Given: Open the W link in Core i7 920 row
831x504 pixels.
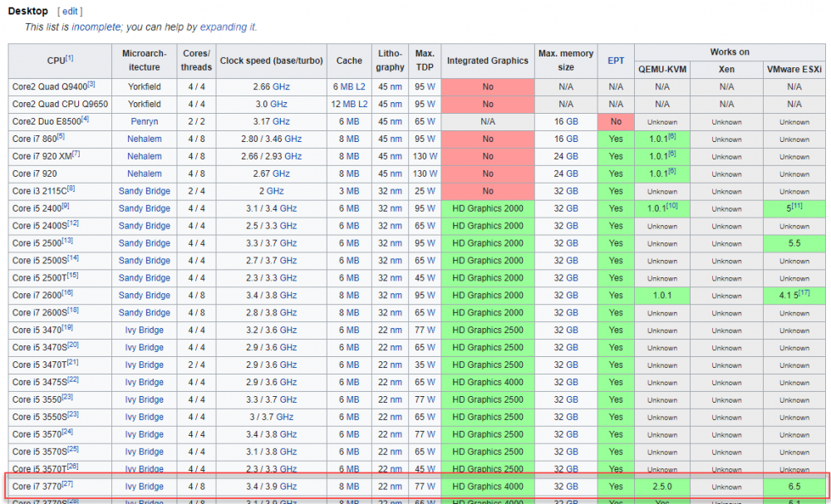Looking at the screenshot, I should 432,174.
